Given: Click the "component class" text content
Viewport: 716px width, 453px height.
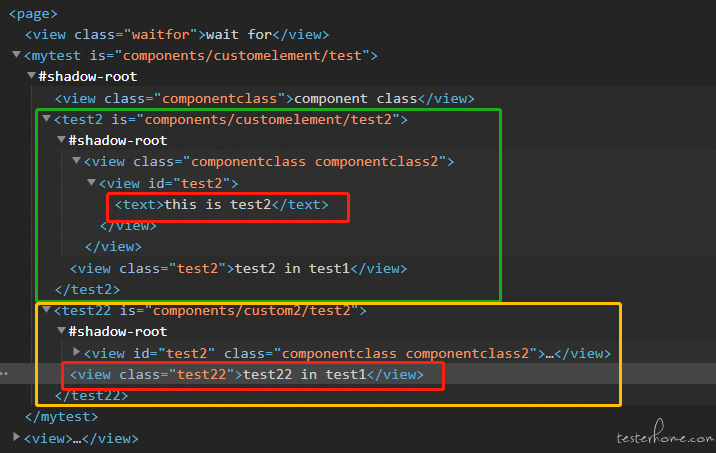Looking at the screenshot, I should tap(356, 99).
